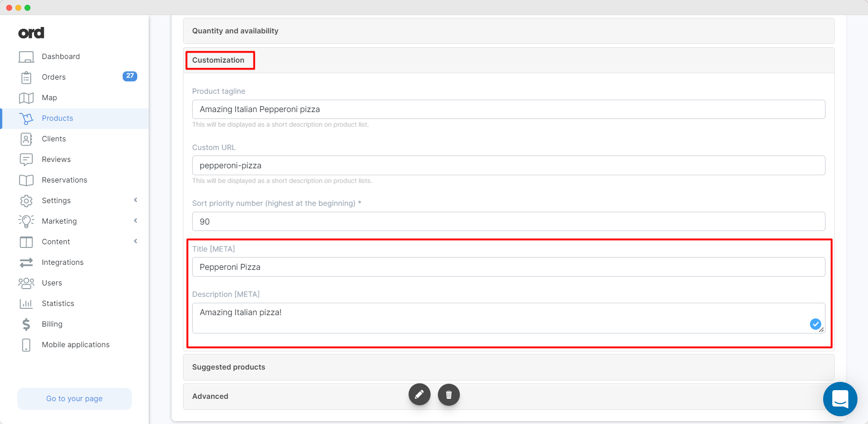Click the Products cart icon
Viewport: 868px width, 424px height.
coord(26,118)
